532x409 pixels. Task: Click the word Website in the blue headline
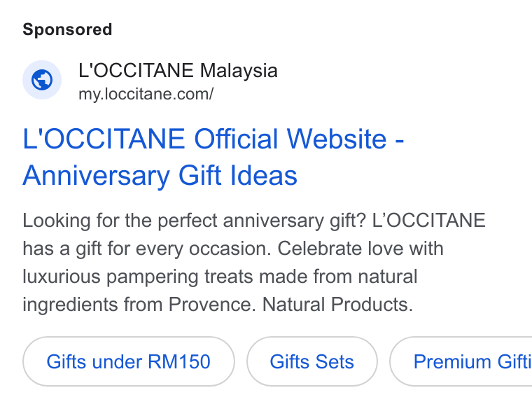coord(337,139)
